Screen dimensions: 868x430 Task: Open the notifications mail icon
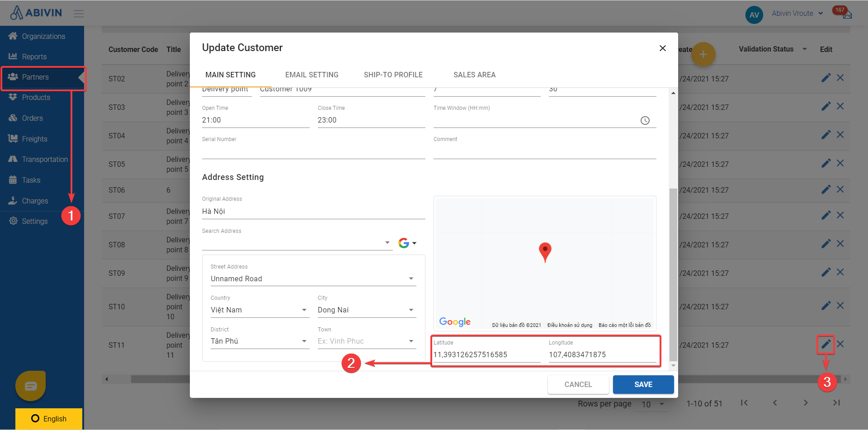click(847, 15)
